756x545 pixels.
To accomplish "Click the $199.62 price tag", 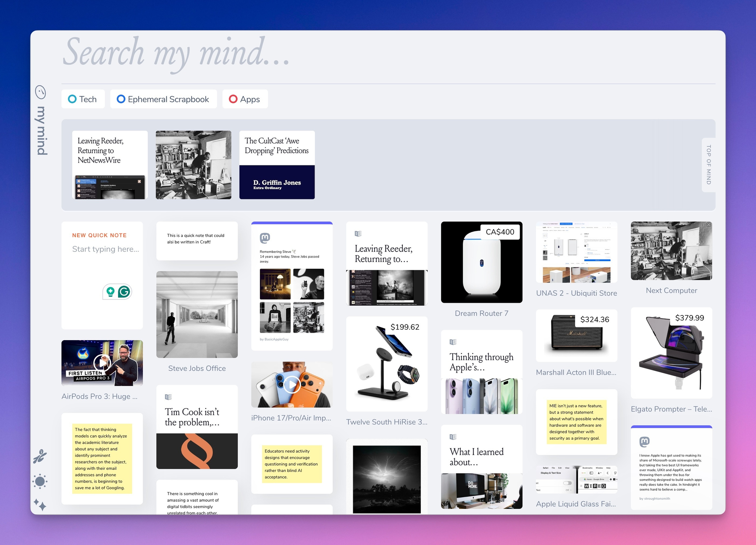I will point(405,327).
